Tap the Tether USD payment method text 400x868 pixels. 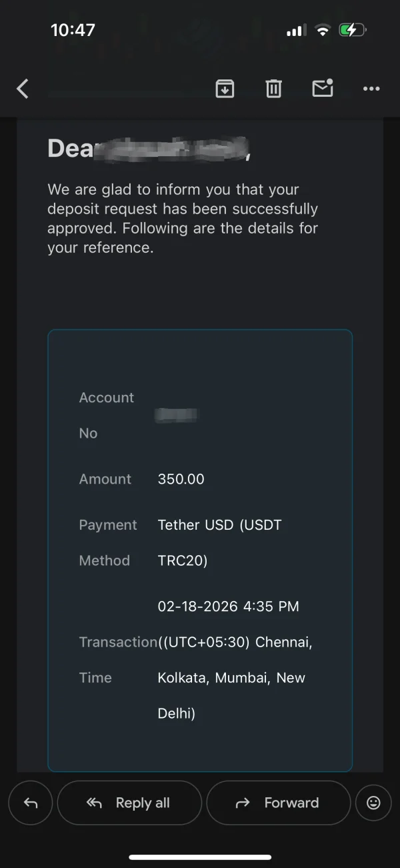219,525
